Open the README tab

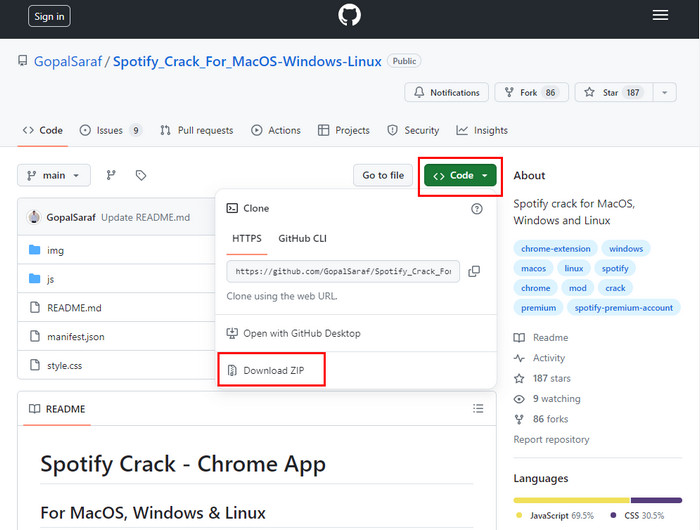point(57,409)
